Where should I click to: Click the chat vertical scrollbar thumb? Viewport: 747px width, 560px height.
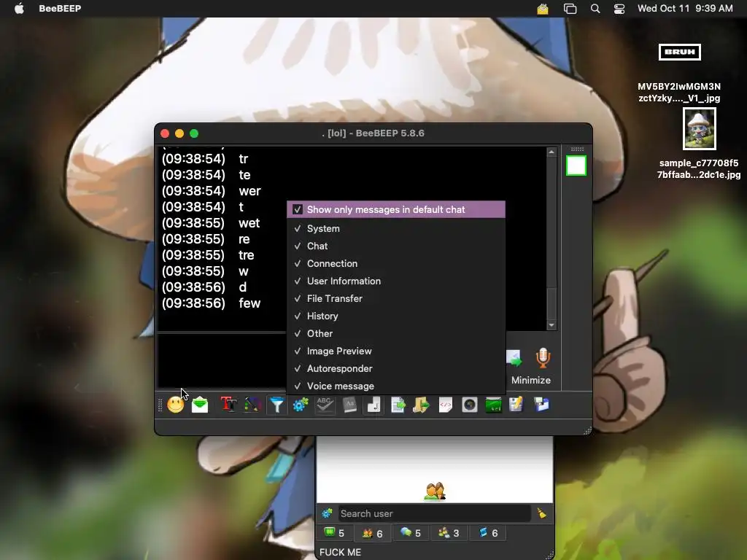551,303
